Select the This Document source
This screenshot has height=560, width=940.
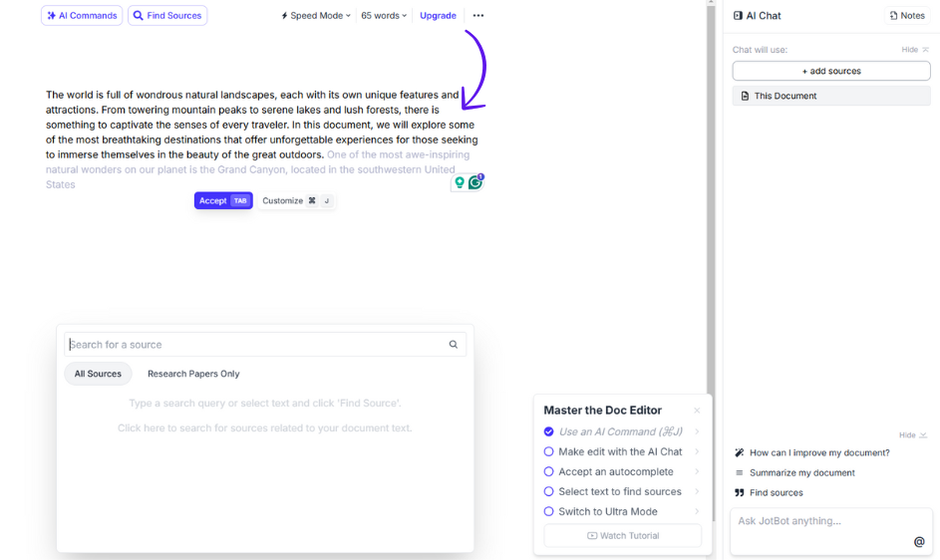tap(831, 96)
